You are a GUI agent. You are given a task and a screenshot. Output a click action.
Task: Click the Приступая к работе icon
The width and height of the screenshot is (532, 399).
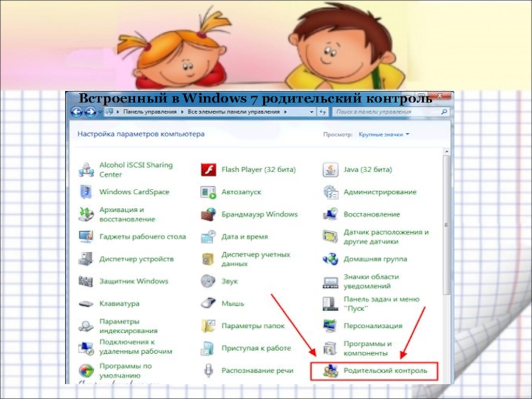coord(207,348)
